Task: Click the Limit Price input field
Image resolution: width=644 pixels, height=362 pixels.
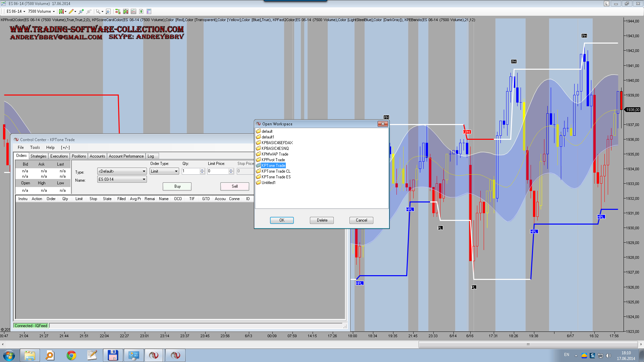Action: point(218,171)
